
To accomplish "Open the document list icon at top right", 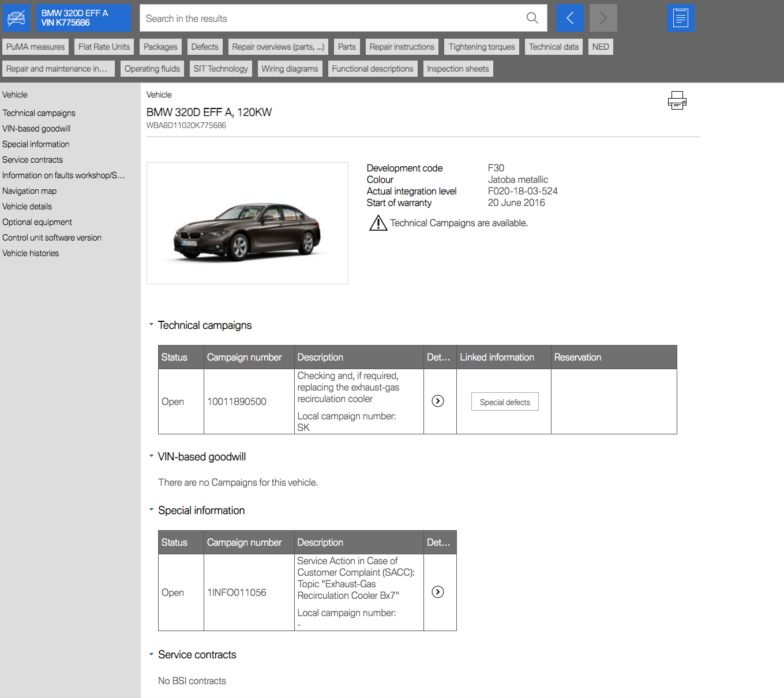I will [681, 18].
